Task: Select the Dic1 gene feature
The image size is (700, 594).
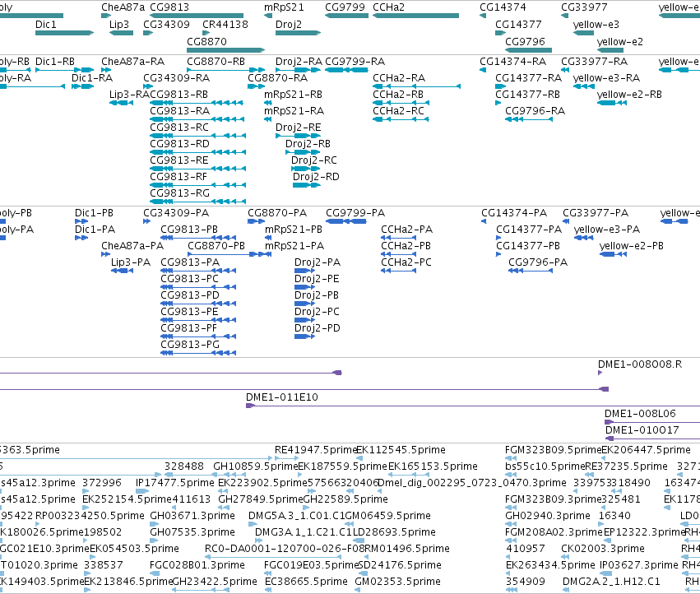Action: tap(64, 33)
